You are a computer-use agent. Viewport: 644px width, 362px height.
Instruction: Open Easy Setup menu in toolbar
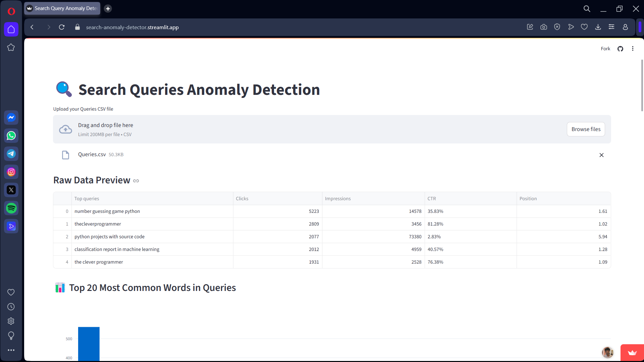pos(611,27)
